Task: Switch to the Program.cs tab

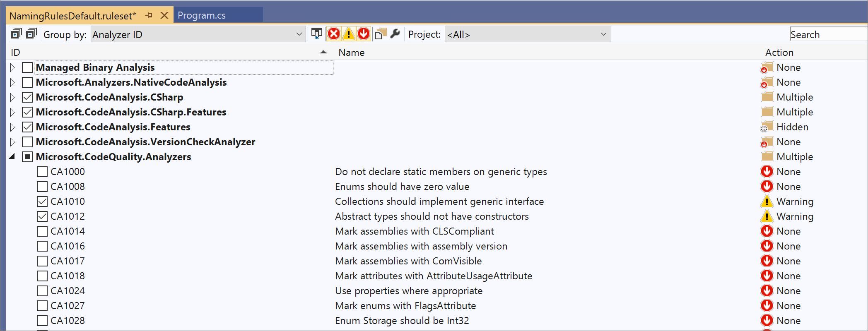Action: [218, 15]
